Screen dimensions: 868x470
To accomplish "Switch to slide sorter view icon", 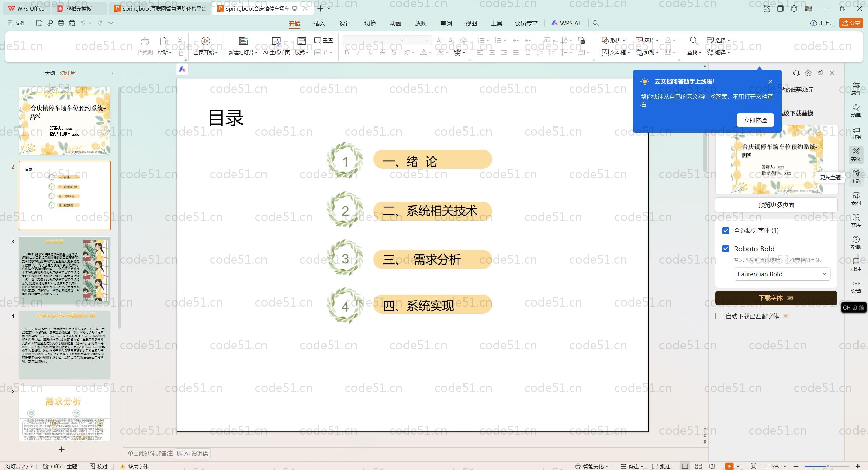I will [x=698, y=466].
